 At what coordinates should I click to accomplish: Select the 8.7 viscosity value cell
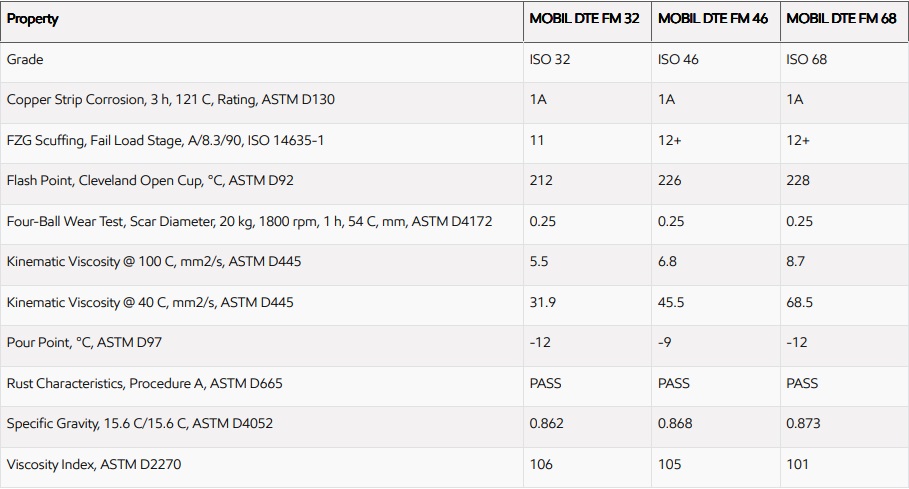pos(797,262)
